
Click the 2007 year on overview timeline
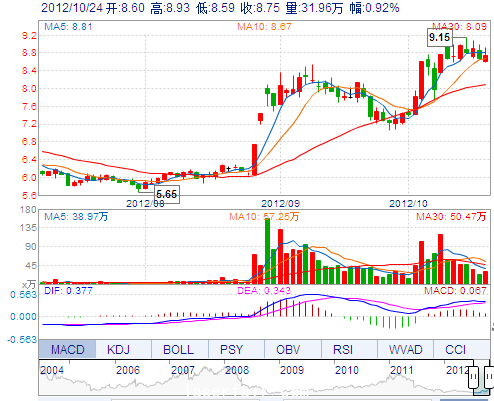183,370
